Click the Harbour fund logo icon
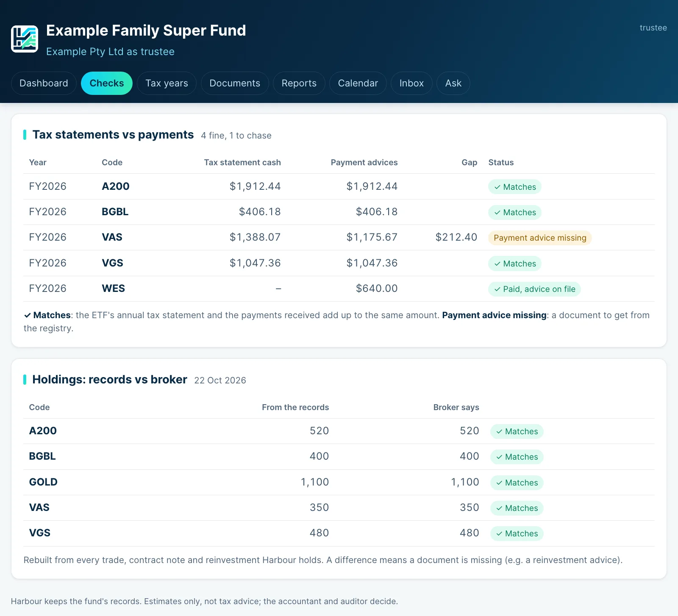This screenshot has width=678, height=616. point(25,39)
